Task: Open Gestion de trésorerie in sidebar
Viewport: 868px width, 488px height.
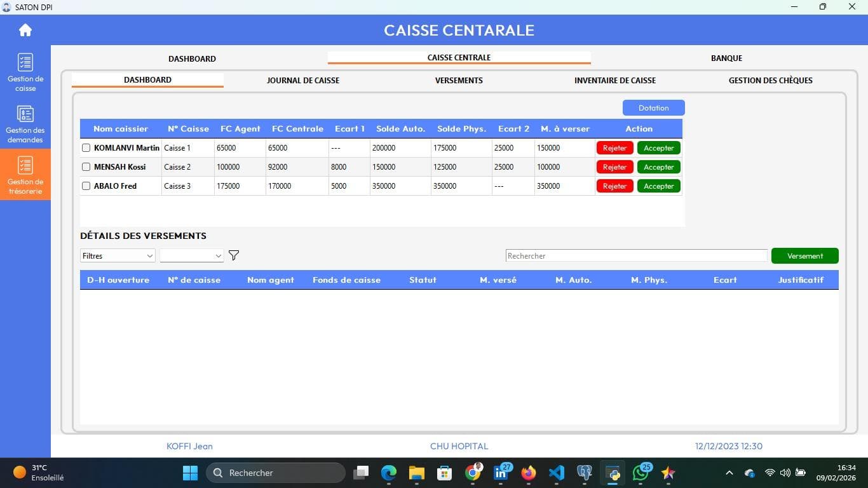Action: pyautogui.click(x=25, y=175)
